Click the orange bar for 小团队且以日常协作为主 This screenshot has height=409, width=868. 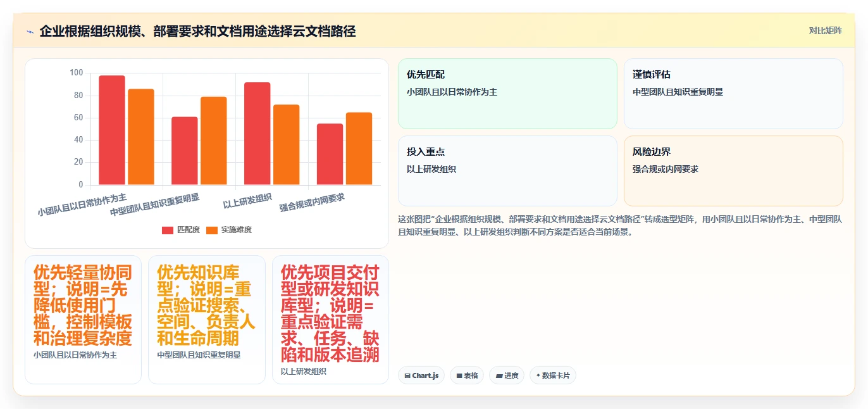click(x=141, y=137)
